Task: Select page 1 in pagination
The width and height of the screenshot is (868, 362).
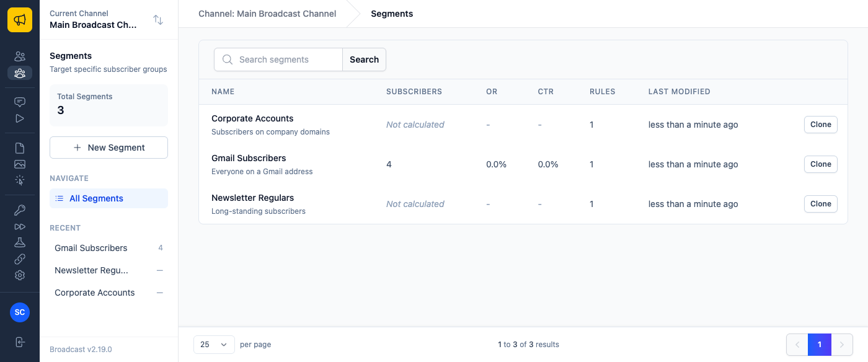Action: [820, 345]
